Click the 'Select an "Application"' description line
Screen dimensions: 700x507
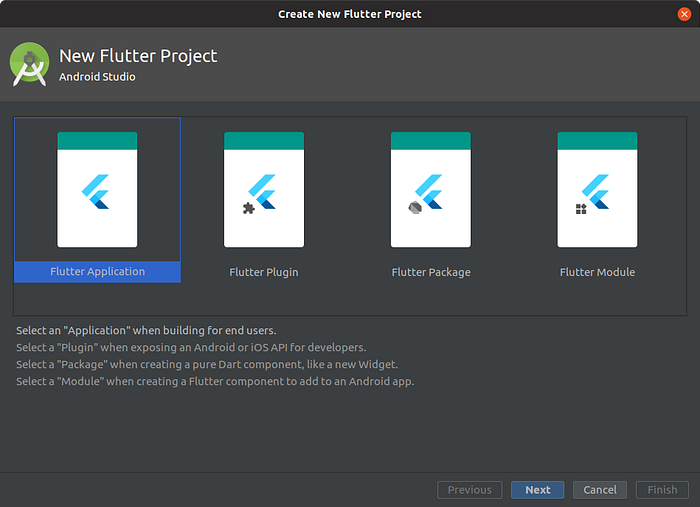click(x=146, y=331)
